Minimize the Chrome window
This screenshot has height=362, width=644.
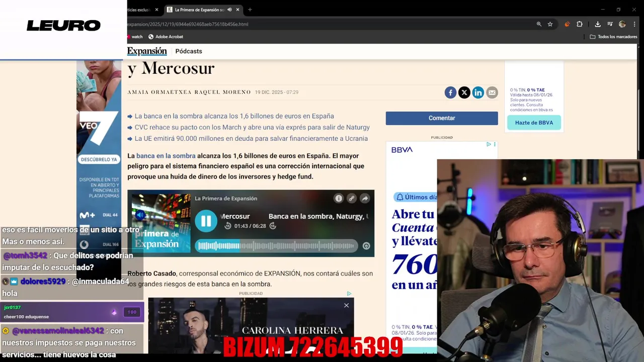[603, 10]
